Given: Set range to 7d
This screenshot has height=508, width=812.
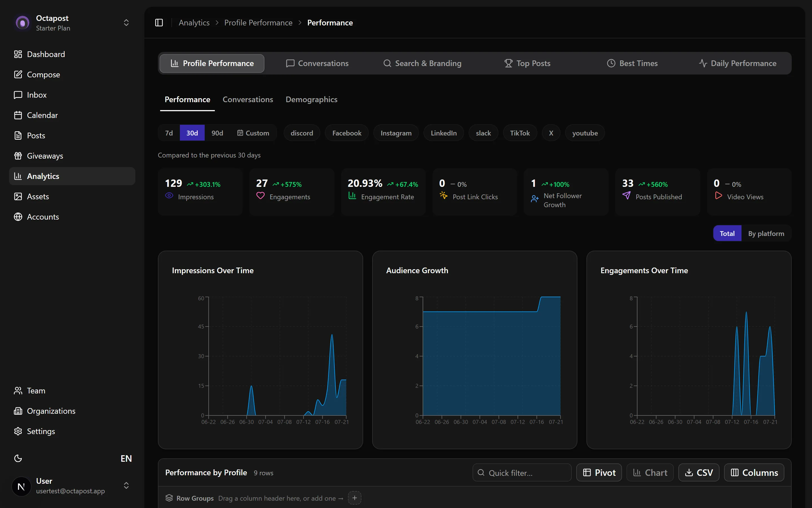Looking at the screenshot, I should coord(169,133).
